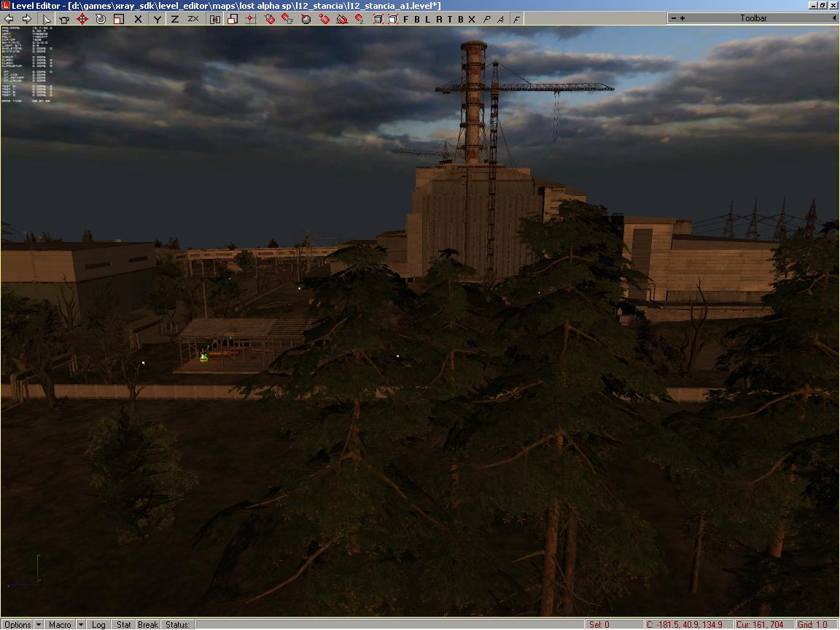Select the Rotate tool
840x630 pixels.
[x=100, y=19]
